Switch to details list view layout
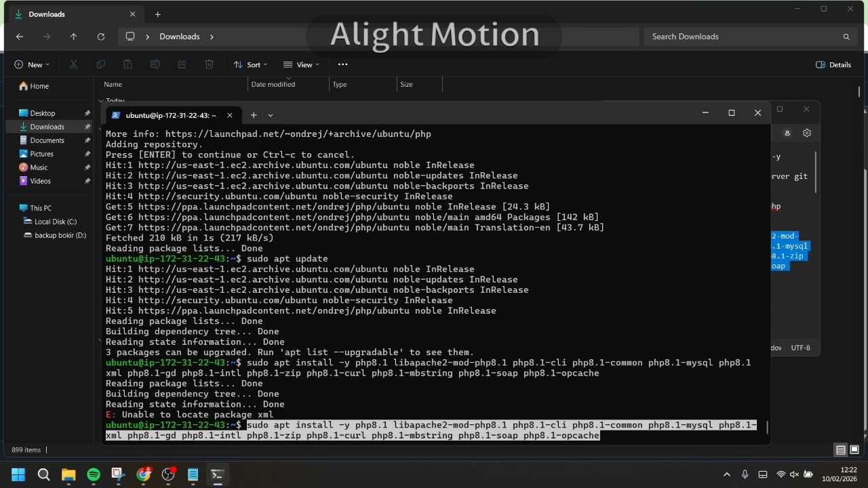The width and height of the screenshot is (868, 488). tap(841, 450)
